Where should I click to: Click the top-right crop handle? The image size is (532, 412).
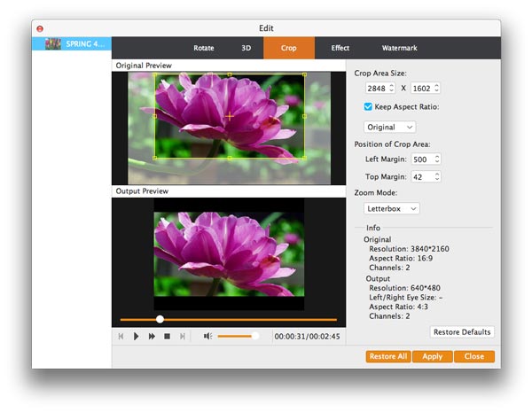coord(304,74)
